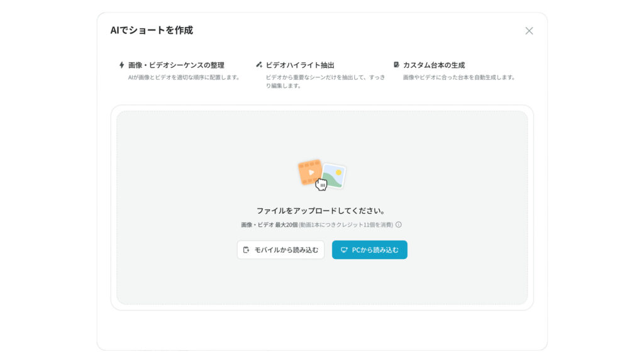Click the phone icon inside モバイルから読み込む button
The width and height of the screenshot is (644, 362).
point(245,250)
